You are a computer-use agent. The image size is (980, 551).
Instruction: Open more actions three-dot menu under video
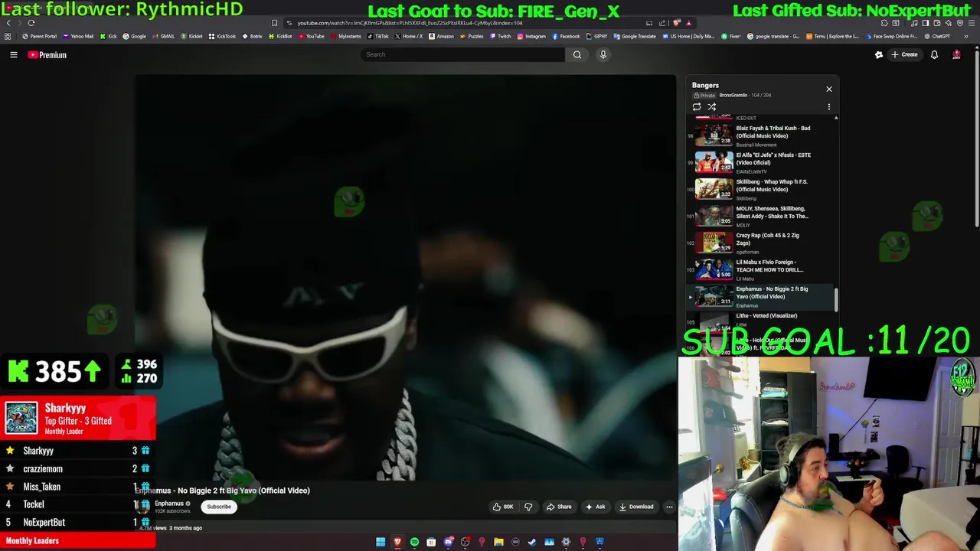click(x=669, y=507)
